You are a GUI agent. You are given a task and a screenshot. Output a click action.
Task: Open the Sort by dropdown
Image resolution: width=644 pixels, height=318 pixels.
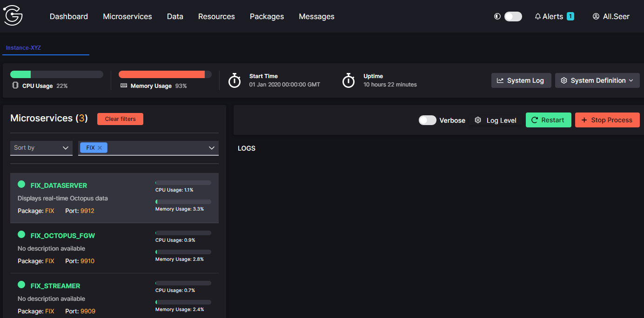tap(41, 148)
